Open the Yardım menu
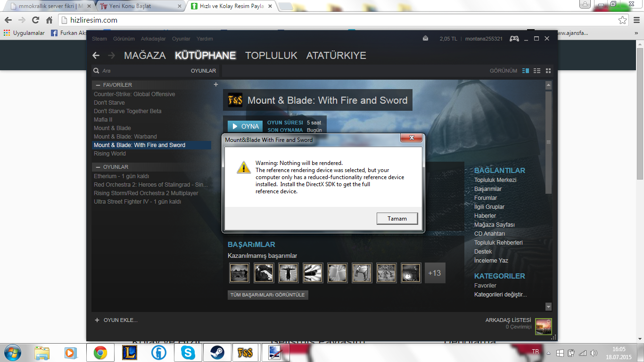The height and width of the screenshot is (362, 644). coord(205,39)
